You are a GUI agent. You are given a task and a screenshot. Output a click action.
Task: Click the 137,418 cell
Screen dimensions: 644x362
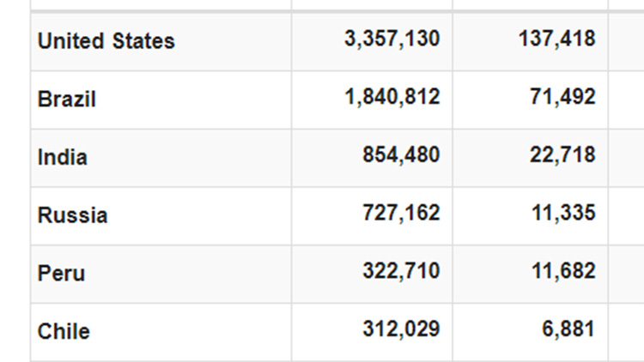(556, 39)
